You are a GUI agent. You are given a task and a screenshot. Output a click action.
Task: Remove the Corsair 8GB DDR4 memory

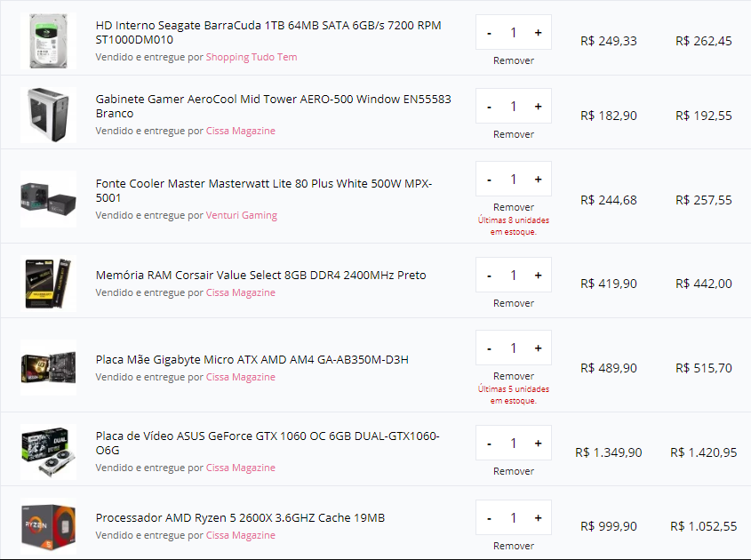(x=514, y=304)
